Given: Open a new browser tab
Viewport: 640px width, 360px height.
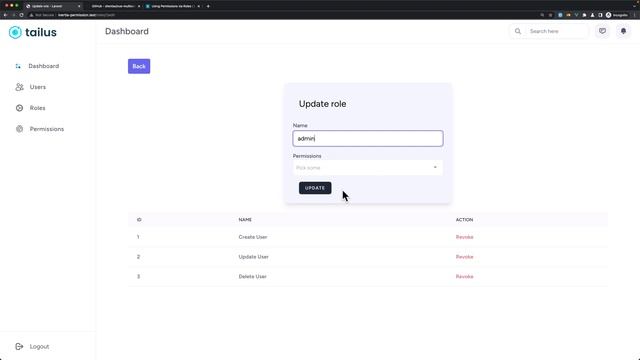Looking at the screenshot, I should click(208, 6).
